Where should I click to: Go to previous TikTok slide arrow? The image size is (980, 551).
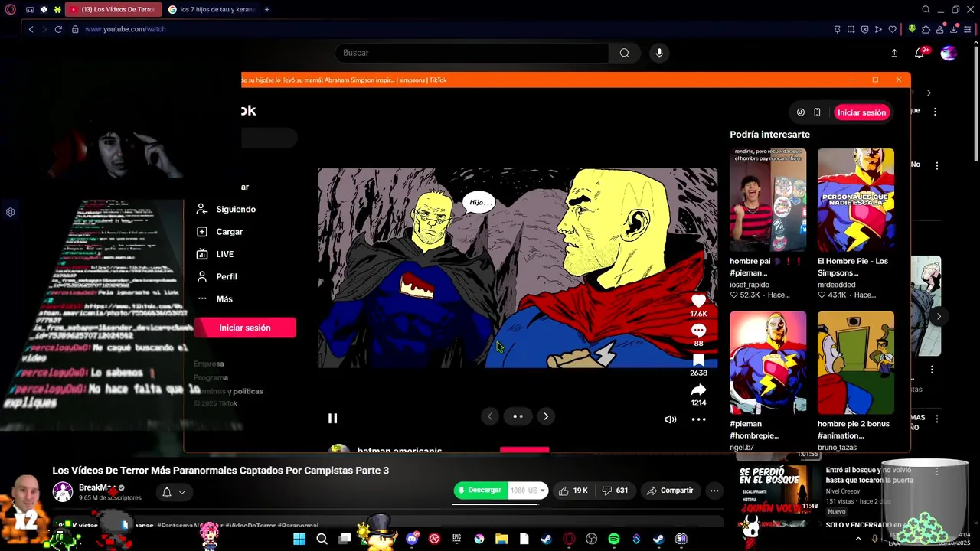pos(490,416)
